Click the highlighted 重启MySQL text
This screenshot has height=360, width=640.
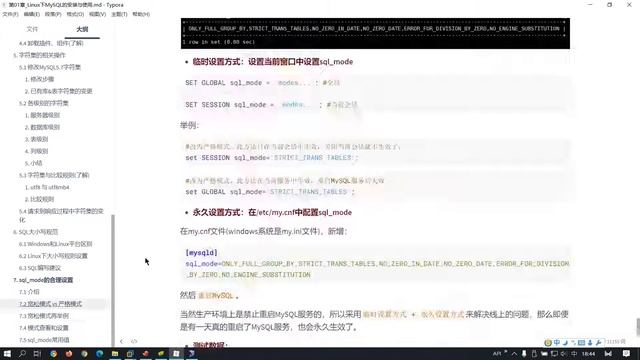click(x=216, y=296)
